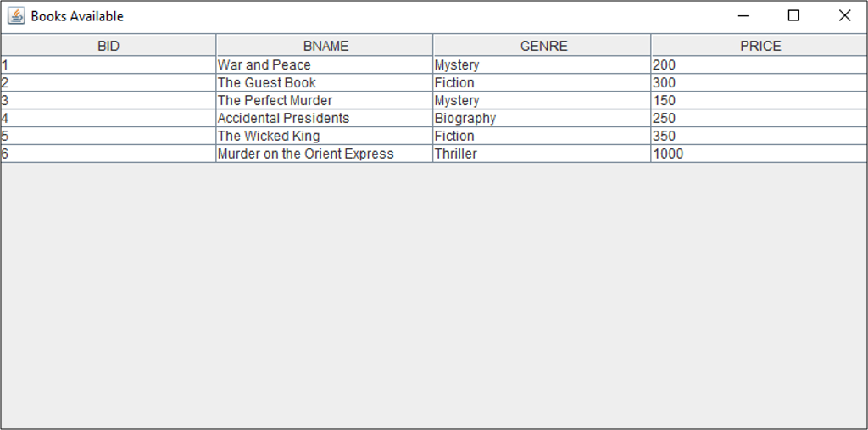Select The Guest Book cell

267,83
